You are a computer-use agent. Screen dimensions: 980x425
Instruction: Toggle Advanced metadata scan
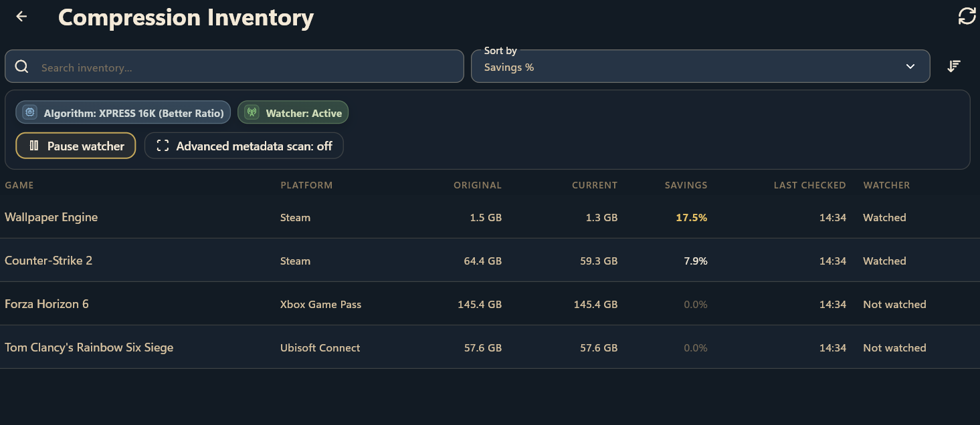(243, 146)
